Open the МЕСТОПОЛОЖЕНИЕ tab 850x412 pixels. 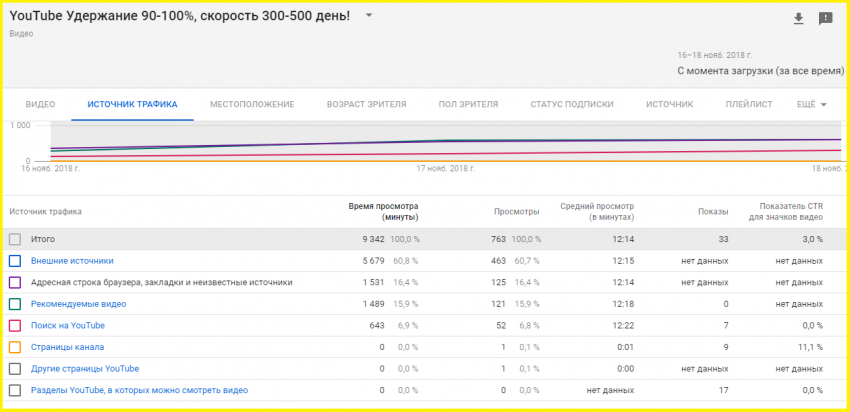252,104
